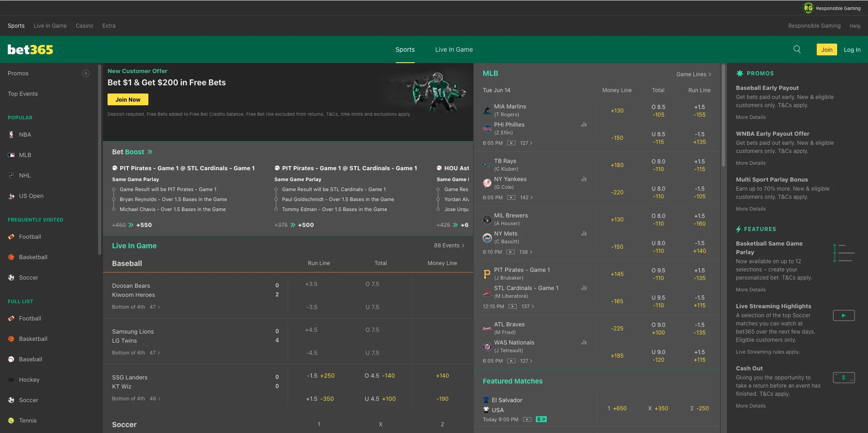Open More Details for Baseball Early Payout

pyautogui.click(x=750, y=117)
